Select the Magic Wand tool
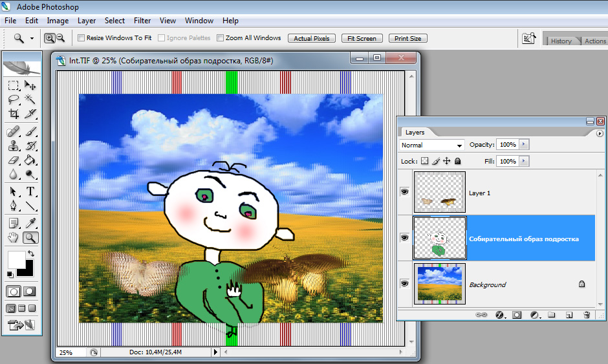 click(x=30, y=100)
